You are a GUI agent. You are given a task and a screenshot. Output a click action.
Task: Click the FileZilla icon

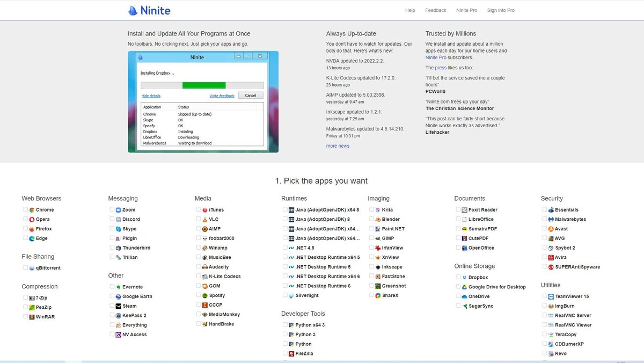291,354
